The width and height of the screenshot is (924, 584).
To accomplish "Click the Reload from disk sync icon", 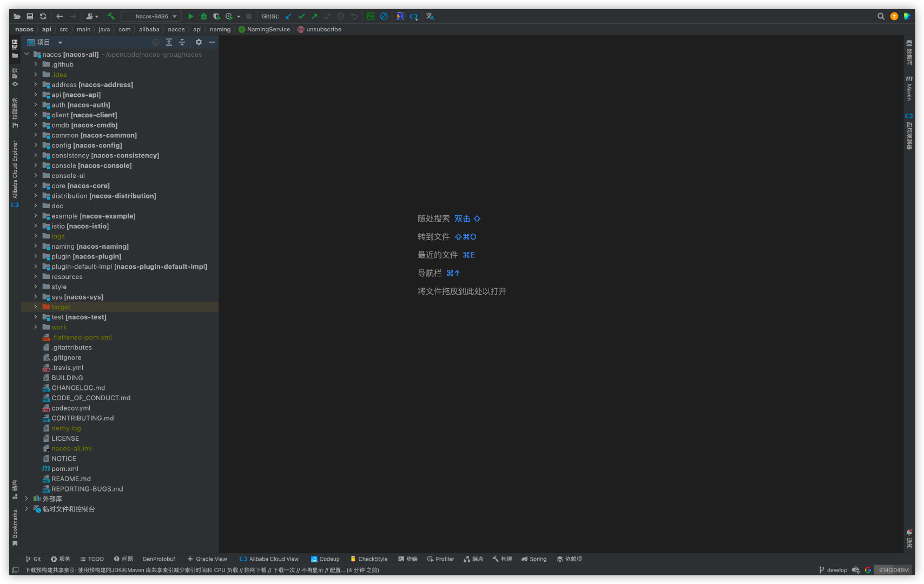I will (x=43, y=16).
